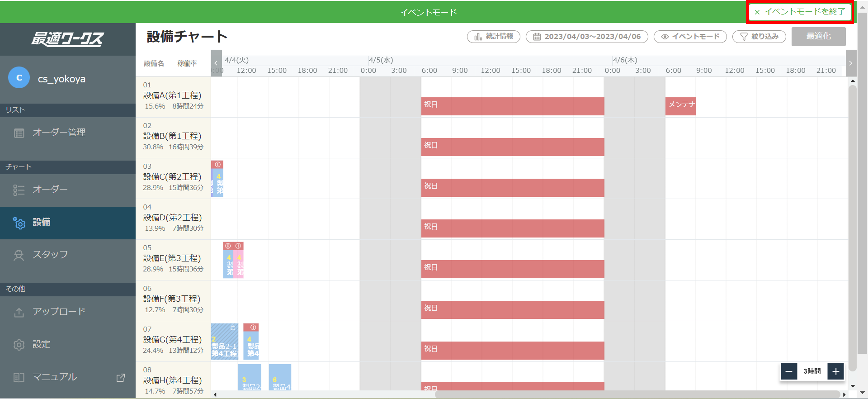The image size is (868, 399).
Task: Click the warning icon on 設備G task
Action: click(253, 327)
